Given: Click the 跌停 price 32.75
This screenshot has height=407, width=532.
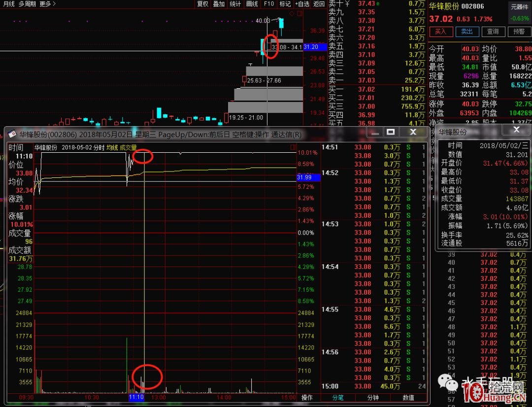Looking at the screenshot, I should [x=523, y=104].
